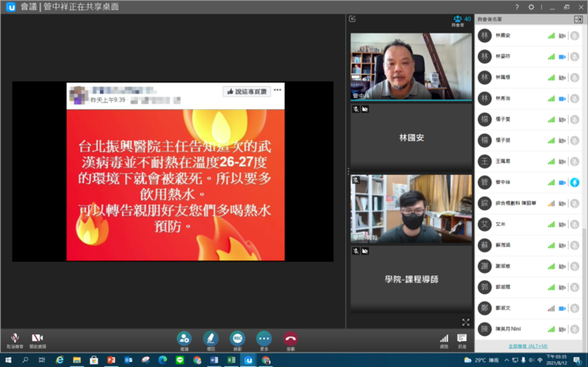Click signal strength icon for 鄭淑文

click(551, 308)
